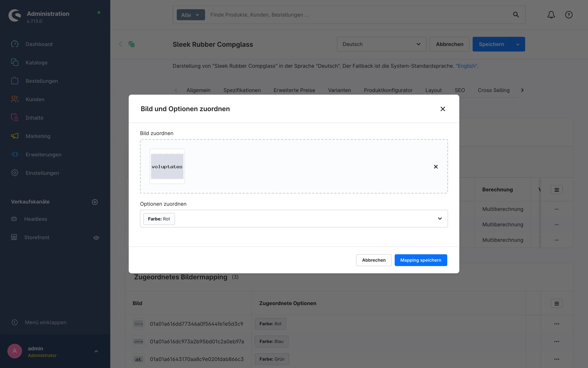This screenshot has width=588, height=368.
Task: Click the Farbe: Rot tag in dropdown
Action: pos(159,219)
